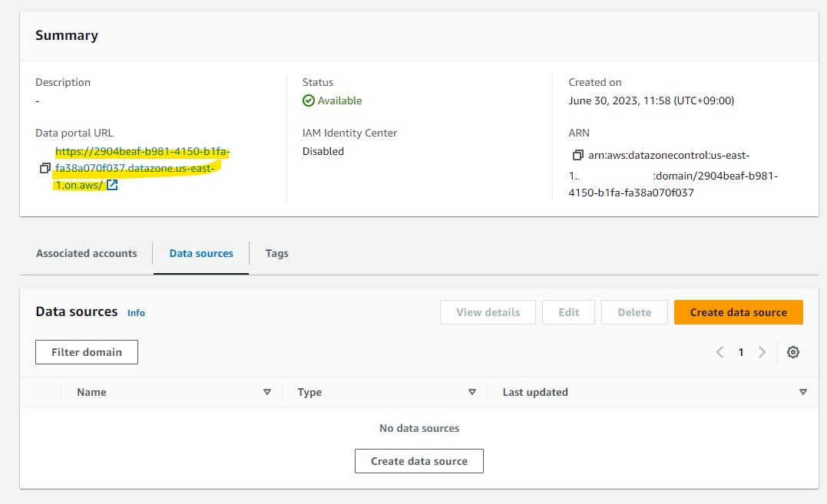
Task: Open the highlighted data portal URL link
Action: pyautogui.click(x=142, y=168)
